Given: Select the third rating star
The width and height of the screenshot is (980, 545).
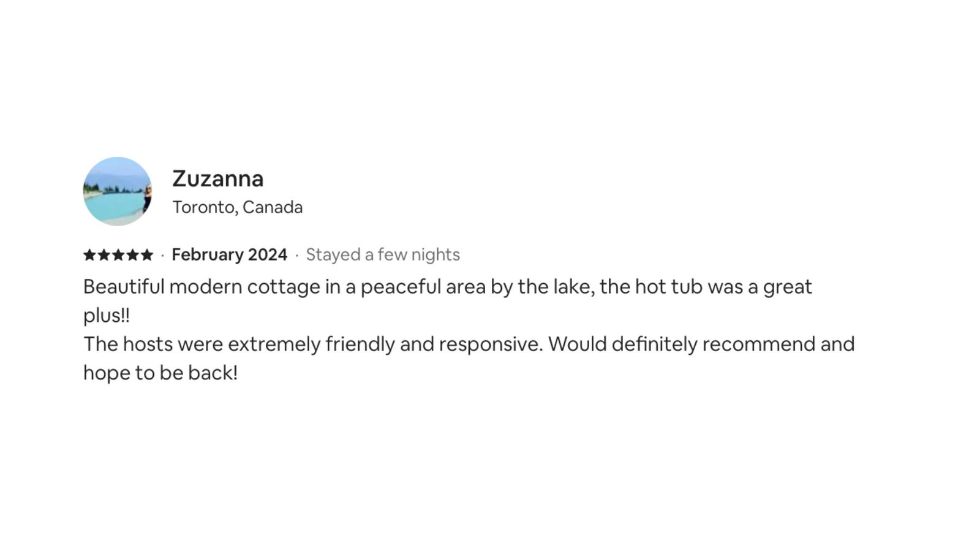Looking at the screenshot, I should coord(118,255).
